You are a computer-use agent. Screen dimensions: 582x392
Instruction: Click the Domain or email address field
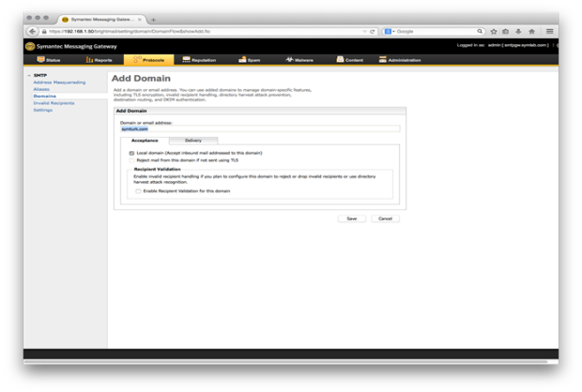tap(260, 128)
